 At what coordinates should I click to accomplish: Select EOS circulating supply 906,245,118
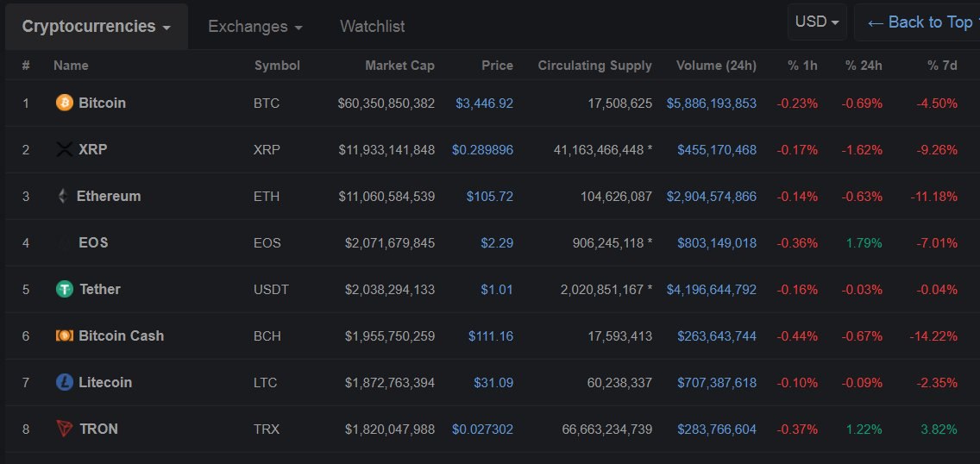pos(608,242)
